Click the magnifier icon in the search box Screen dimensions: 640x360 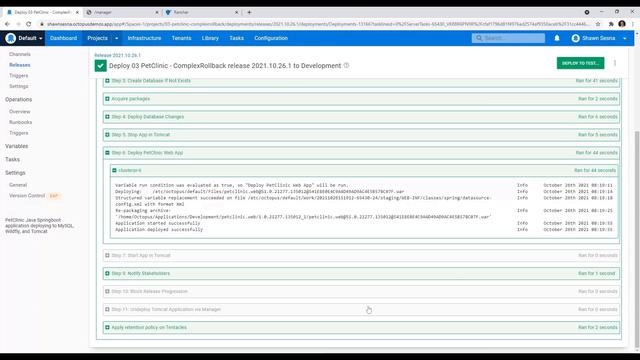[x=479, y=38]
